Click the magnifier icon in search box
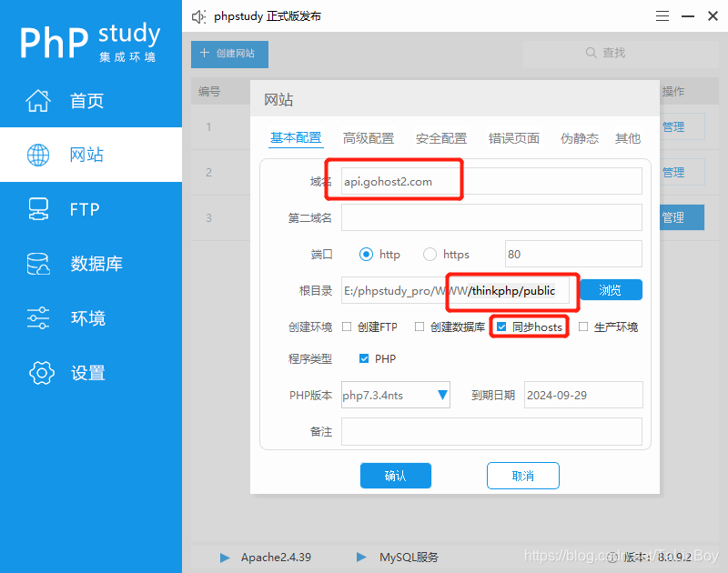The height and width of the screenshot is (573, 728). click(x=591, y=53)
